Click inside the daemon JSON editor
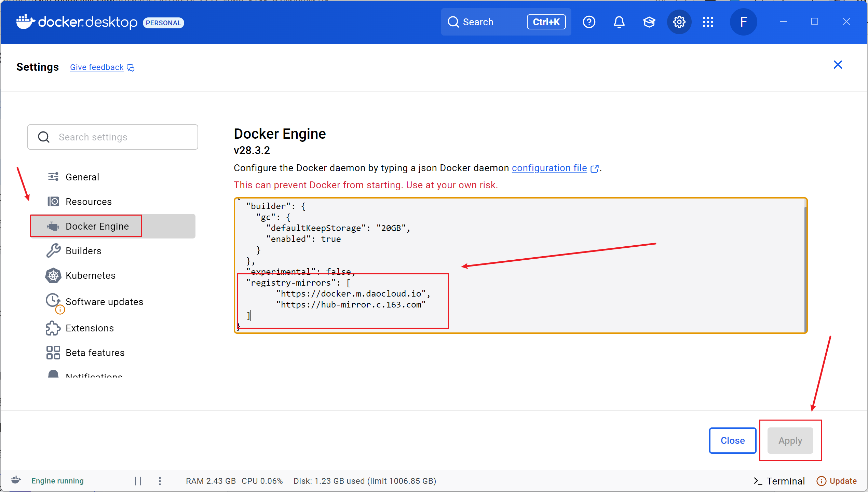 click(520, 265)
